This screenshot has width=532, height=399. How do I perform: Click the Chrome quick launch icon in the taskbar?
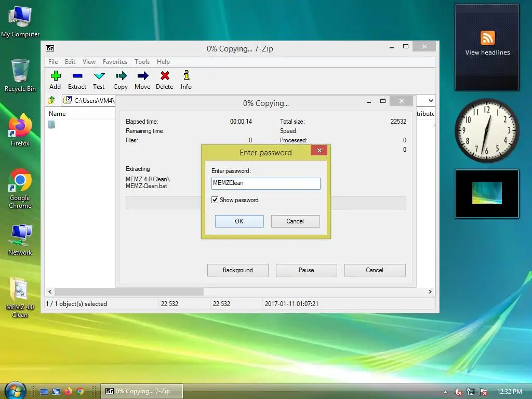click(x=81, y=391)
